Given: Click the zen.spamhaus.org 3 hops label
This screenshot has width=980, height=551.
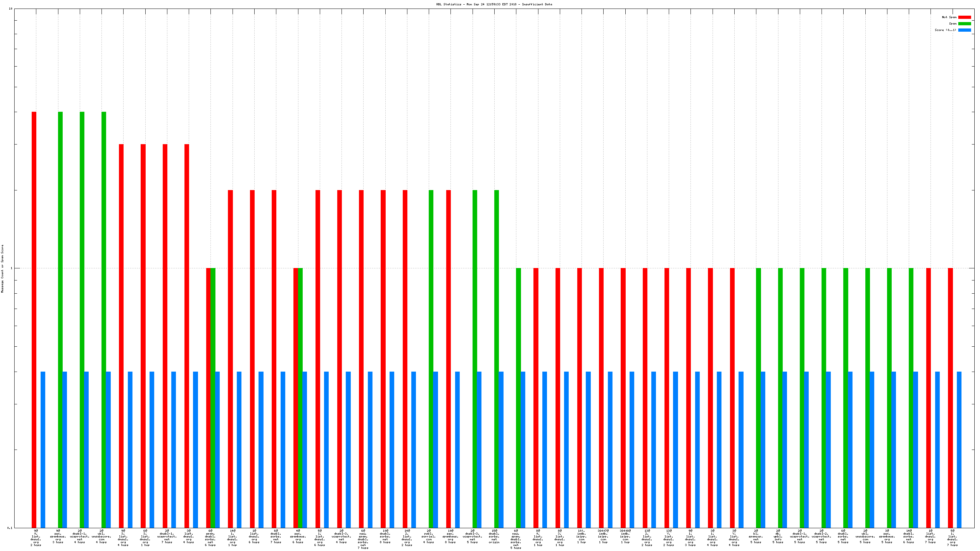Looking at the screenshot, I should tap(58, 536).
